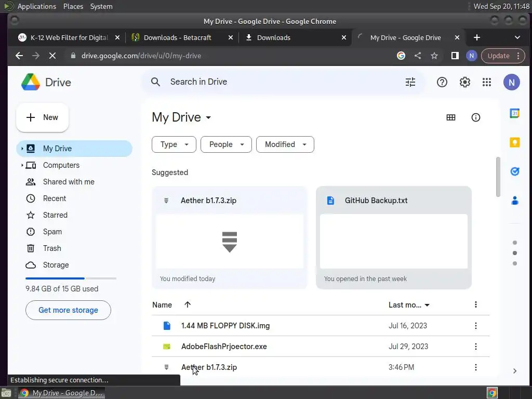The width and height of the screenshot is (532, 399).
Task: Open Google Contacts side panel
Action: tap(515, 201)
